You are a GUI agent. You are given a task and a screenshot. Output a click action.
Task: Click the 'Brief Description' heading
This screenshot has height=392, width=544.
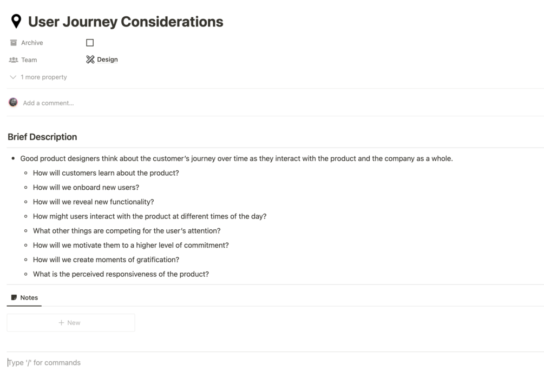coord(42,137)
